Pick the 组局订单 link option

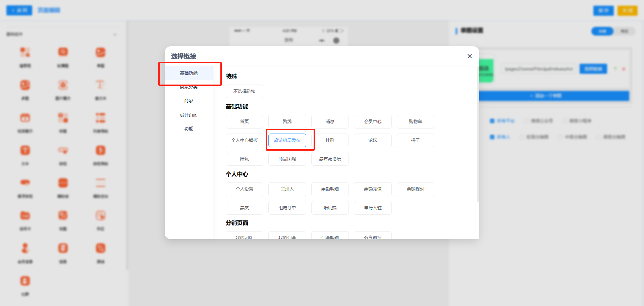[287, 208]
